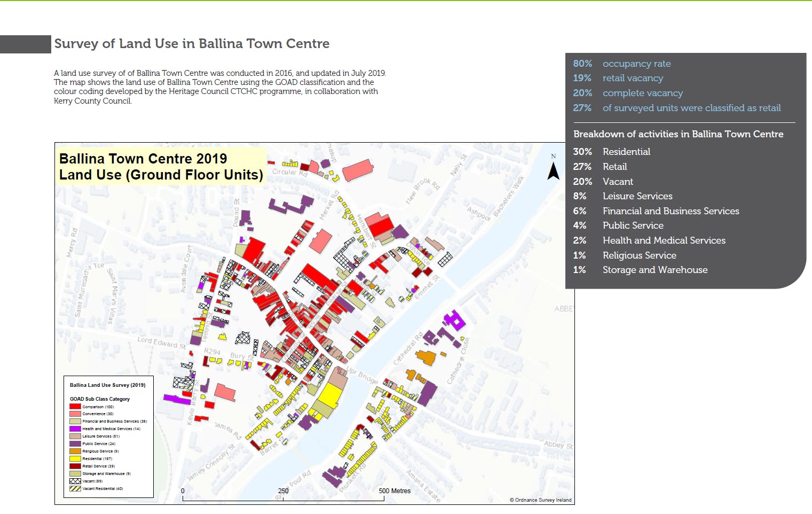Click the Ballina Town Centre 2019 map title
812x514 pixels.
(161, 167)
